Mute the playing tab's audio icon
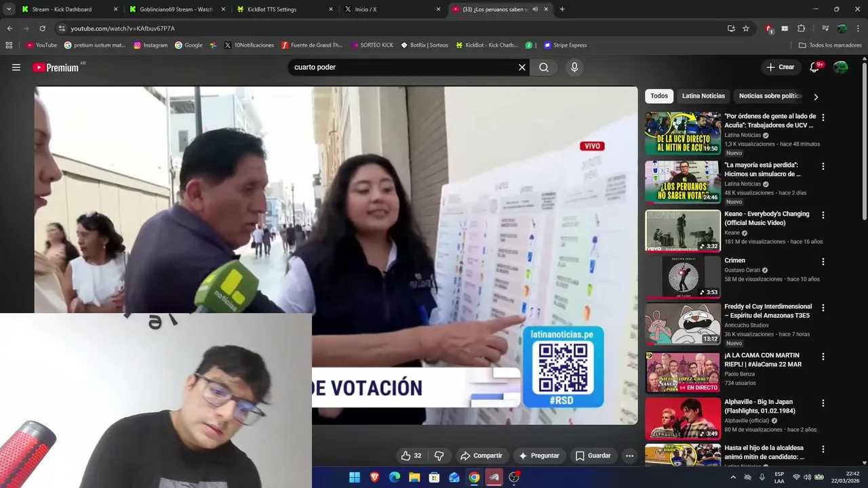This screenshot has height=488, width=868. coord(535,9)
